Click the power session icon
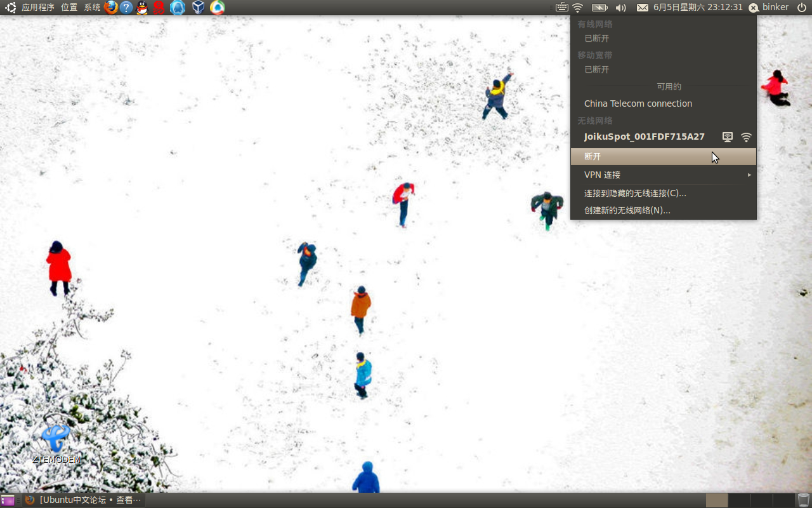Screen dimensions: 812x508 (802, 8)
